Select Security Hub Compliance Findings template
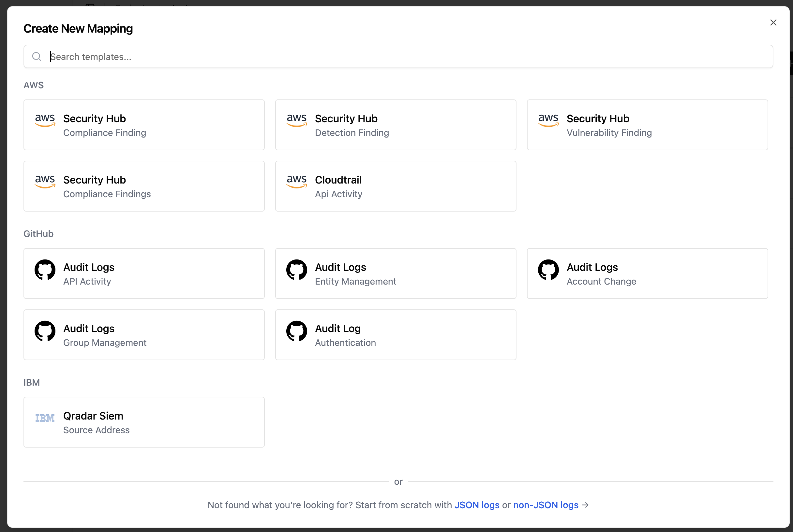 coord(144,186)
